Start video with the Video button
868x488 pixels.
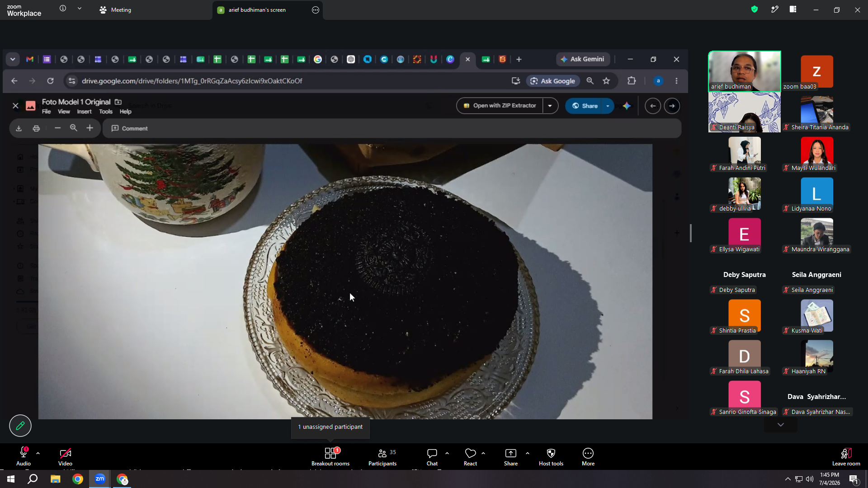click(65, 456)
